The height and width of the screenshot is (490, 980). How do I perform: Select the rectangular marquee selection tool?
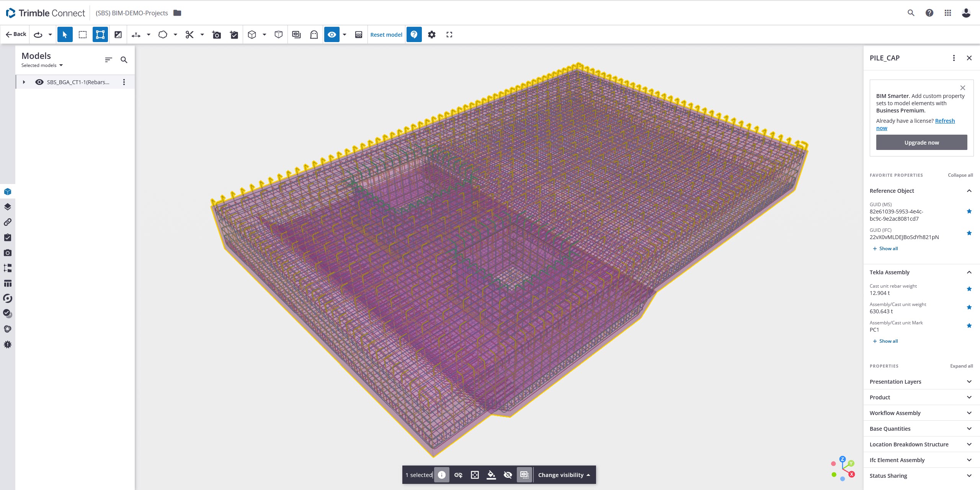click(82, 34)
